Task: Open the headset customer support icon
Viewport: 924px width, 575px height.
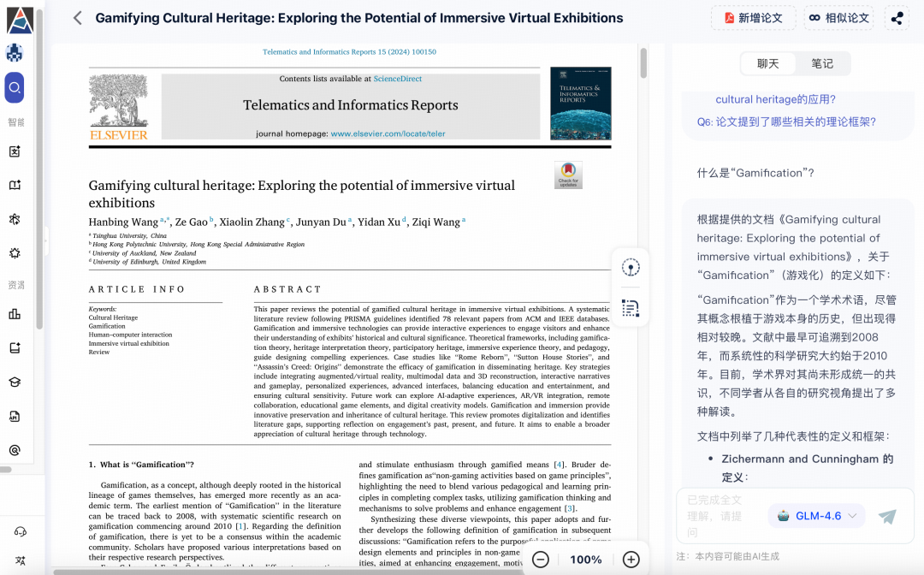Action: [20, 532]
